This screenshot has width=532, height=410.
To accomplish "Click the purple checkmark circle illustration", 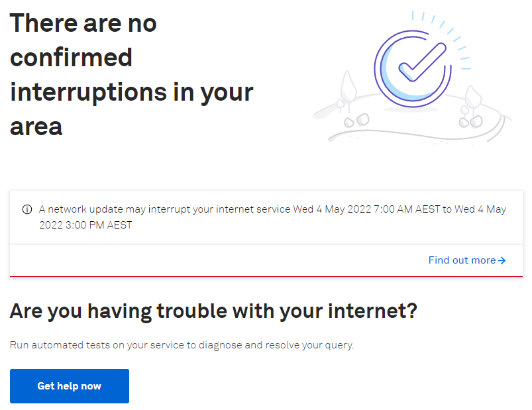I will pos(413,69).
